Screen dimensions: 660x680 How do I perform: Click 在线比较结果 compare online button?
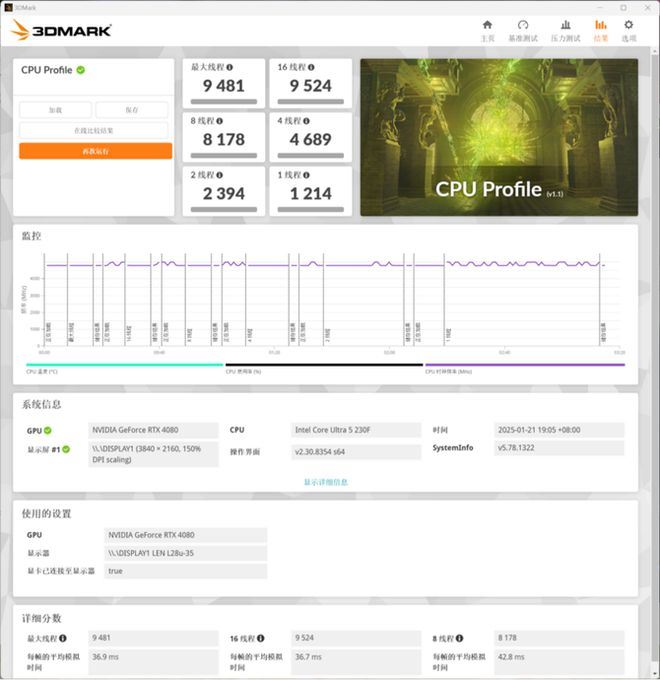point(95,131)
